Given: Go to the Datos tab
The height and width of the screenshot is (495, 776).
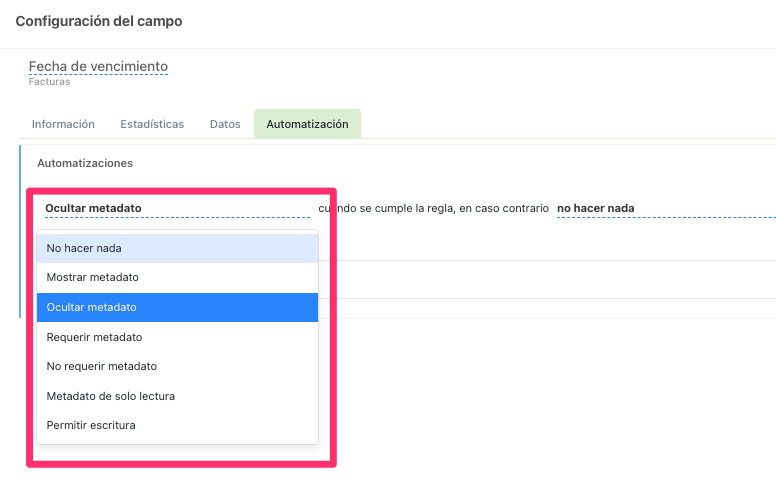Looking at the screenshot, I should [x=225, y=124].
